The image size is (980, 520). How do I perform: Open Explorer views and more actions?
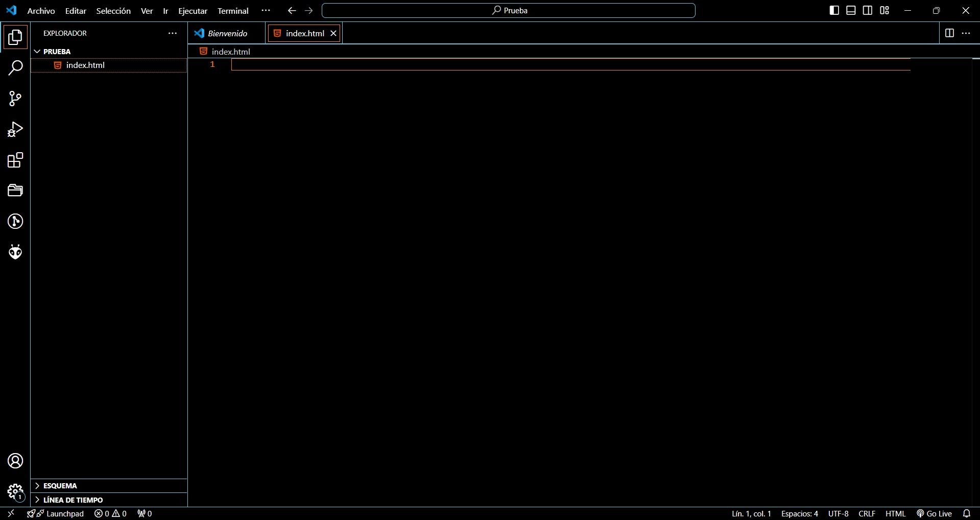(x=173, y=33)
